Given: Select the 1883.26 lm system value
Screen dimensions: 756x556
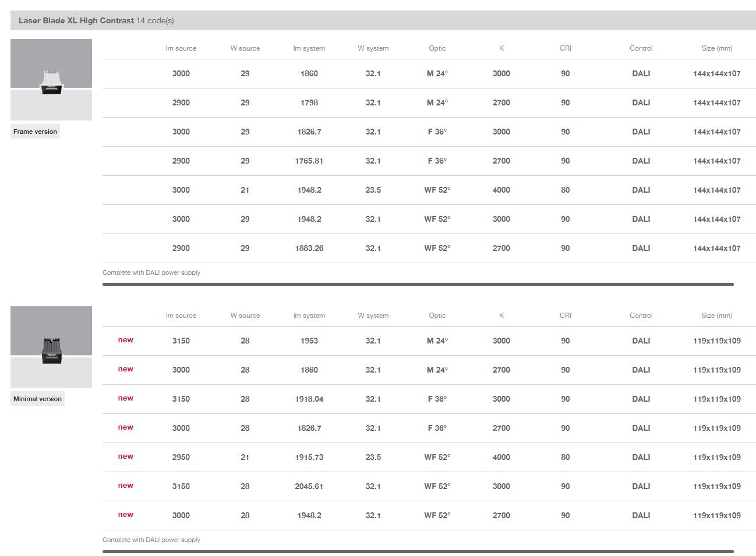Looking at the screenshot, I should point(309,249).
